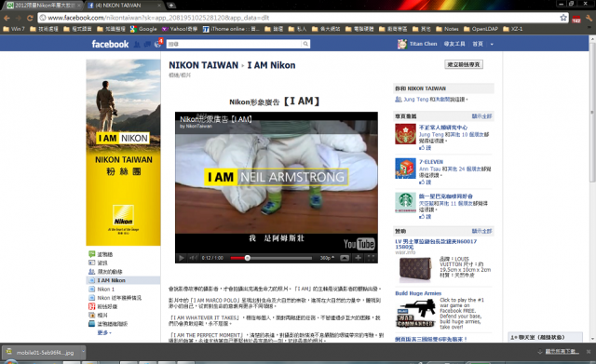Screen dimensions: 596x364
Task: Click the browser address bar
Action: pyautogui.click(x=298, y=18)
